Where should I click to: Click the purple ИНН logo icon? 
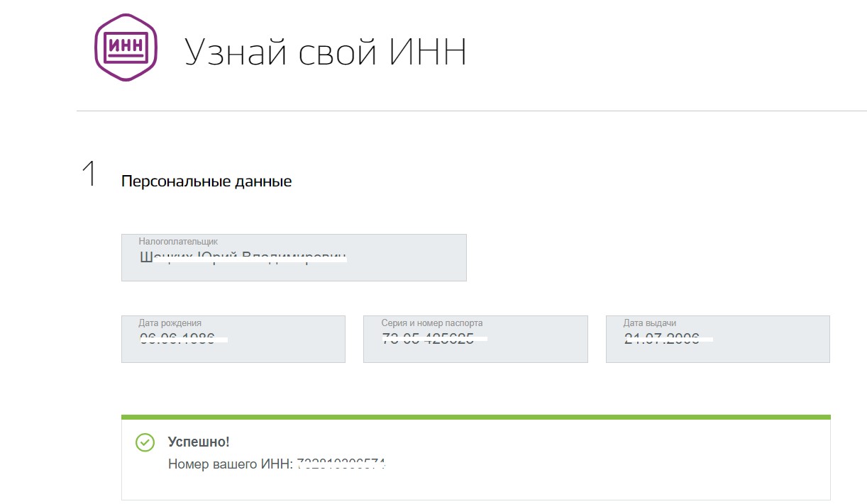point(126,47)
